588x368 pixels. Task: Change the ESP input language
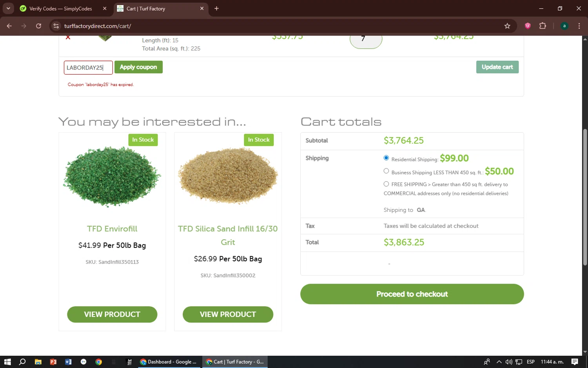point(531,362)
